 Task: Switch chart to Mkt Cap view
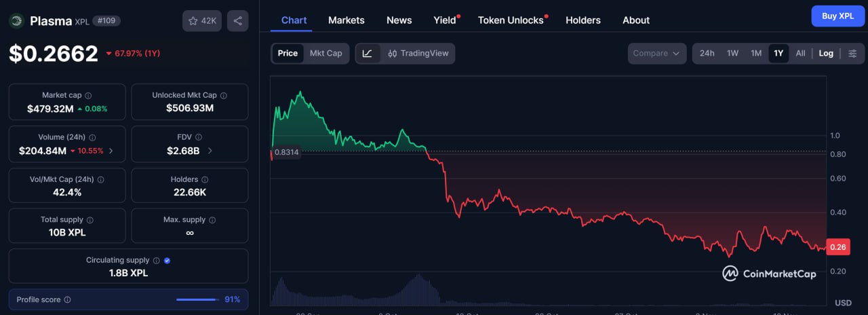pos(325,53)
